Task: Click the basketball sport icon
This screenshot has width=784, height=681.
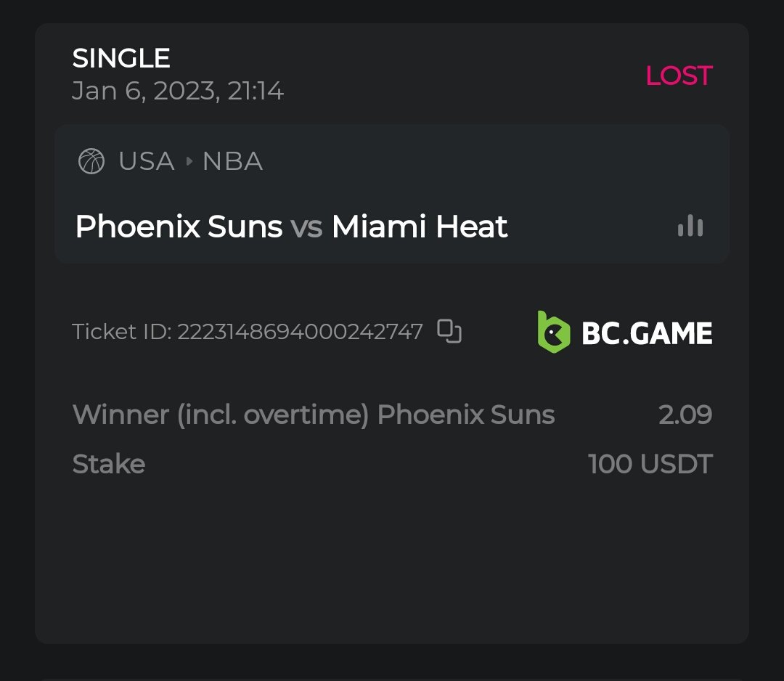Action: pyautogui.click(x=91, y=161)
